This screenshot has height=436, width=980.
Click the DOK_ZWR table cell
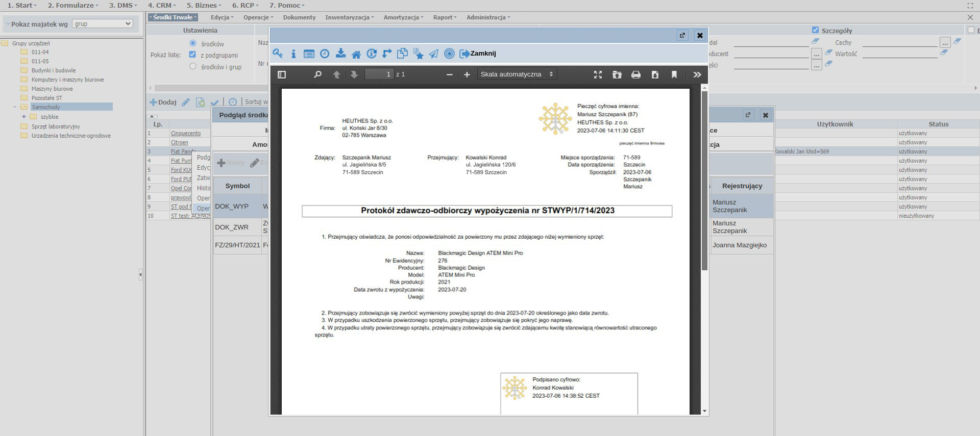pyautogui.click(x=237, y=227)
